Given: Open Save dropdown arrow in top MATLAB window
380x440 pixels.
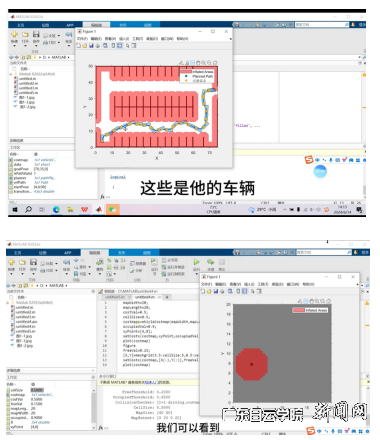Looking at the screenshot, I should [x=36, y=46].
